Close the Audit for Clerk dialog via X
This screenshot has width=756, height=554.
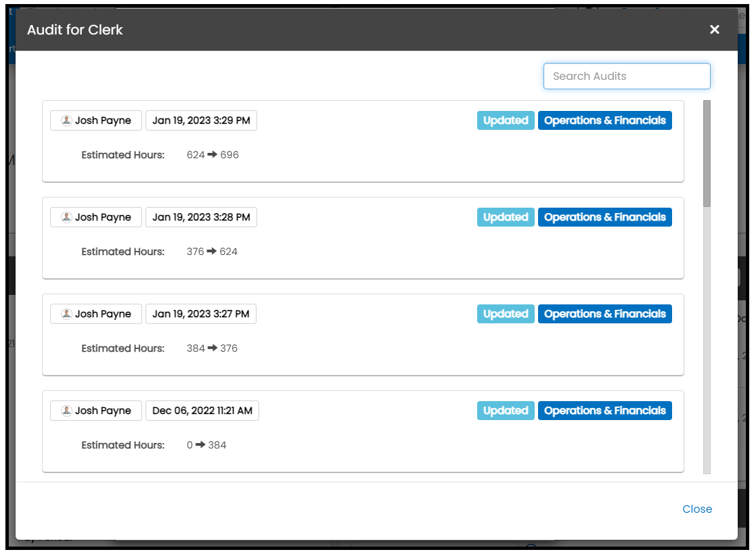[x=715, y=30]
